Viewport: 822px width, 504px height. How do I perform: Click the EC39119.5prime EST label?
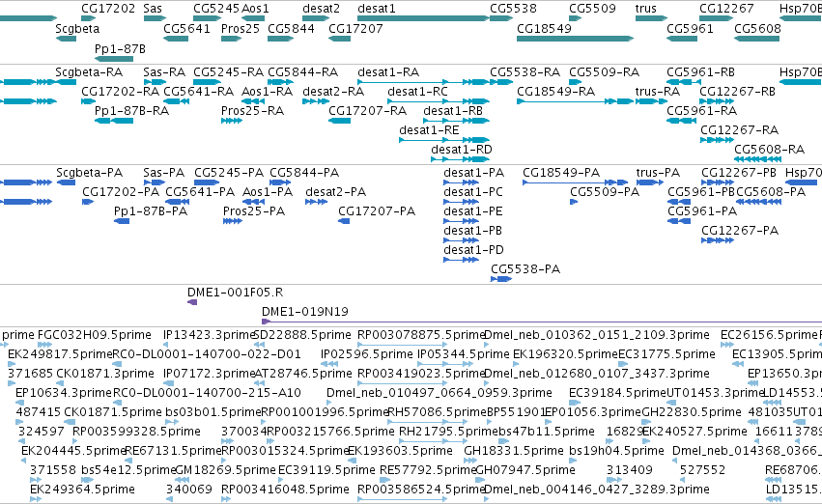click(x=326, y=470)
